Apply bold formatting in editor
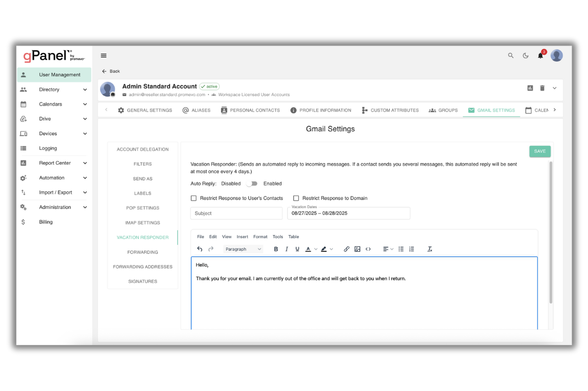The width and height of the screenshot is (588, 391). click(276, 249)
